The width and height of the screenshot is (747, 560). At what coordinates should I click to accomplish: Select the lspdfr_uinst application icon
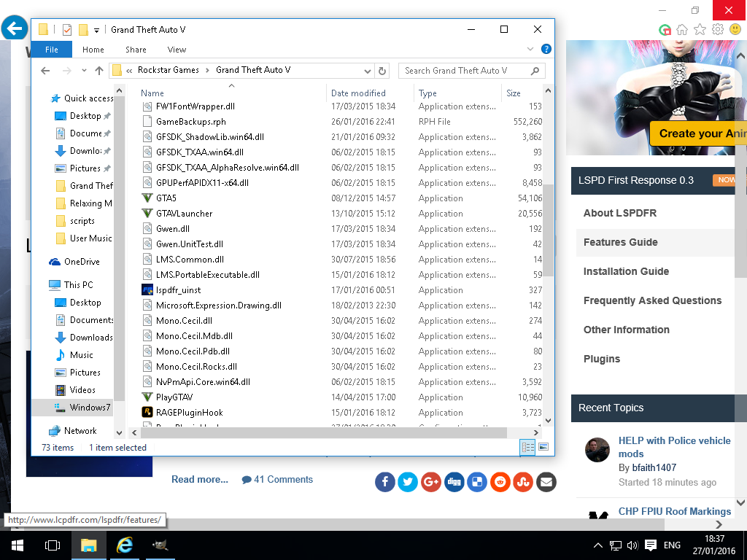click(147, 290)
